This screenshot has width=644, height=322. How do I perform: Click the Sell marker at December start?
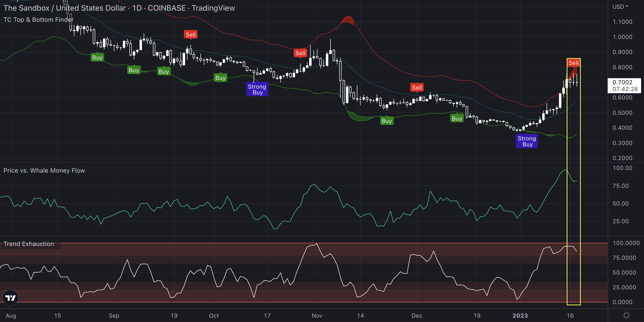coord(417,88)
